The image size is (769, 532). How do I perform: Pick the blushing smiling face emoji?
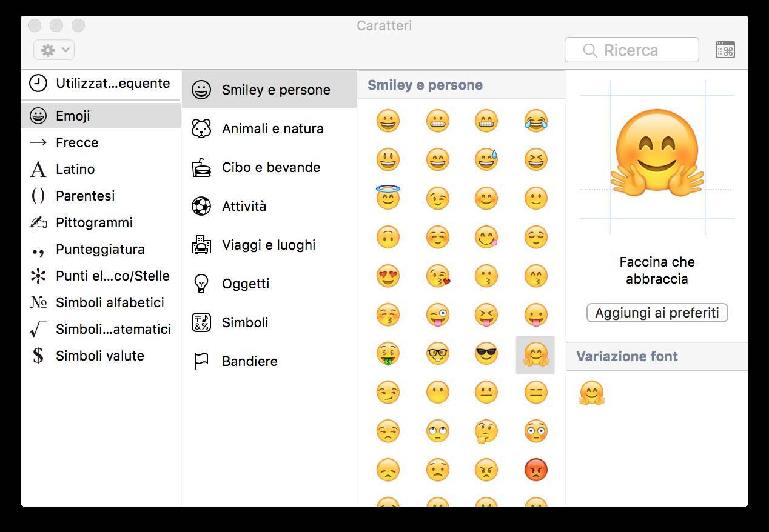tap(486, 198)
